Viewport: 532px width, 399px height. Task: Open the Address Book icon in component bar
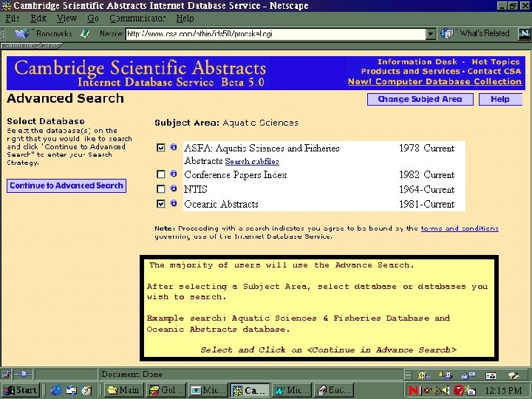491,375
